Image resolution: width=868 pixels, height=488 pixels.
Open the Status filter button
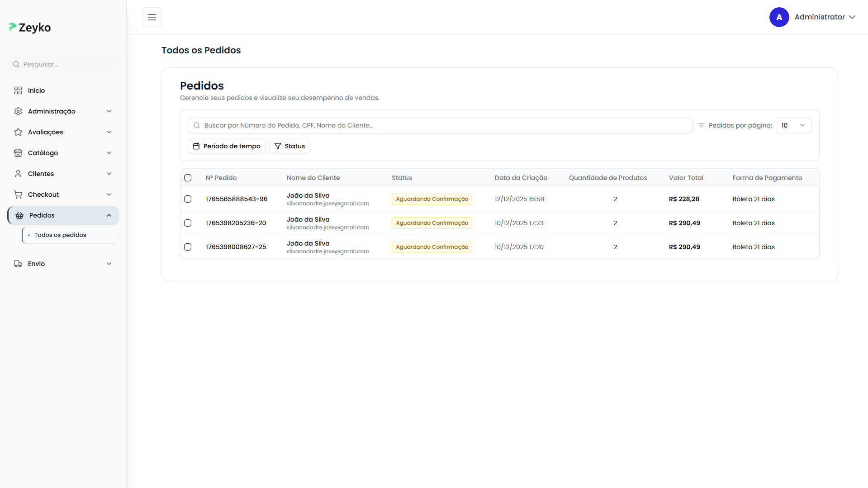tap(289, 146)
